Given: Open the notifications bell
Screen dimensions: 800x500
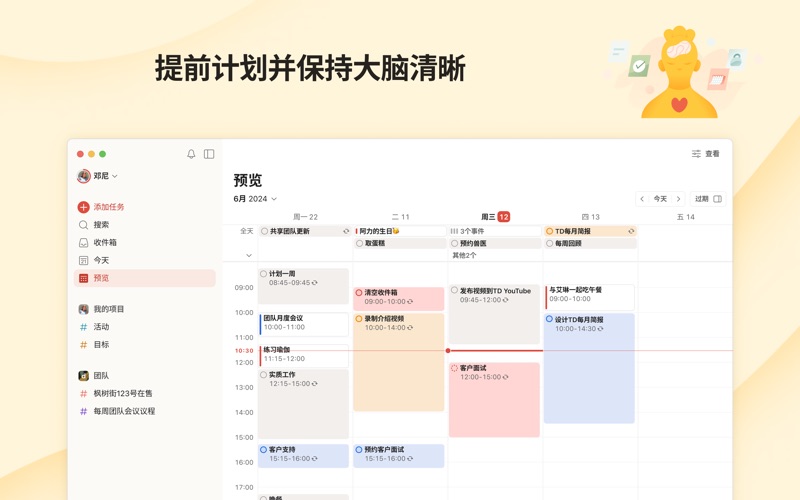Looking at the screenshot, I should [x=191, y=154].
